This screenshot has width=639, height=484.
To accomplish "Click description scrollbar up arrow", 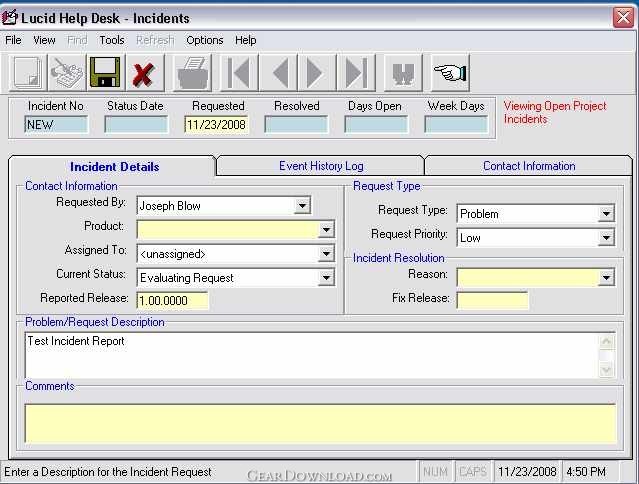I will click(x=606, y=341).
